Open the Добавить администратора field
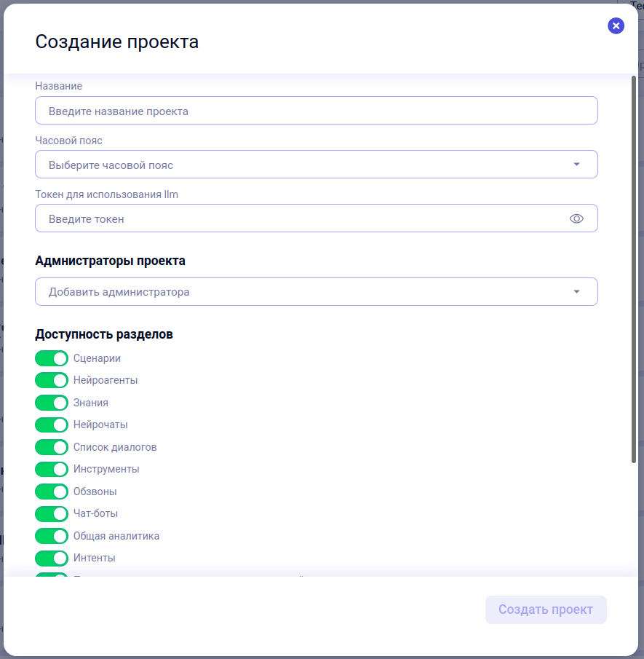 317,292
